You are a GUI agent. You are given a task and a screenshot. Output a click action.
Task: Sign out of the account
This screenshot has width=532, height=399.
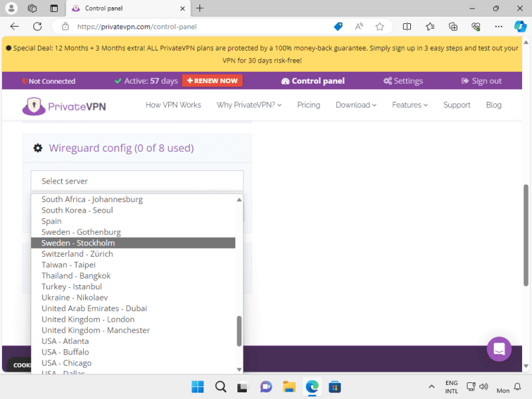481,80
